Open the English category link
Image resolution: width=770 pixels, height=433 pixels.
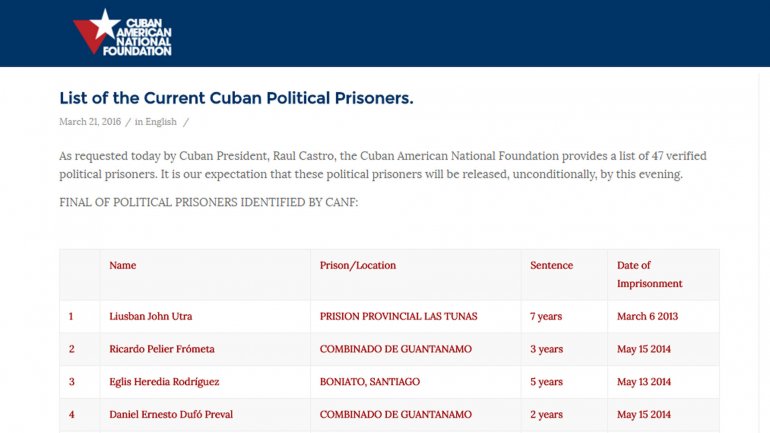pos(161,122)
